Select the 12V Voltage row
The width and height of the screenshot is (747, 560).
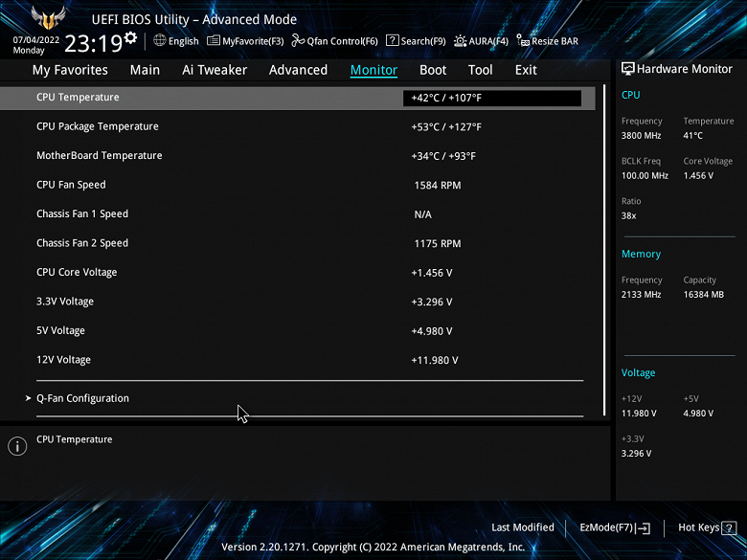pyautogui.click(x=298, y=360)
